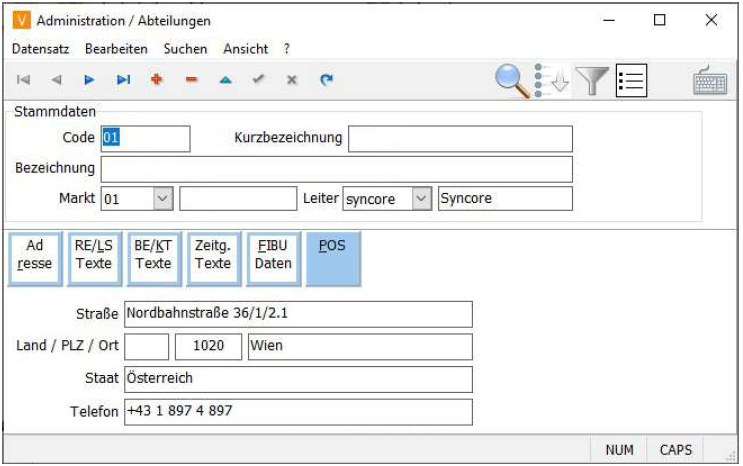Click the orange V application icon
Image resolution: width=743 pixels, height=466 pixels.
coord(21,20)
